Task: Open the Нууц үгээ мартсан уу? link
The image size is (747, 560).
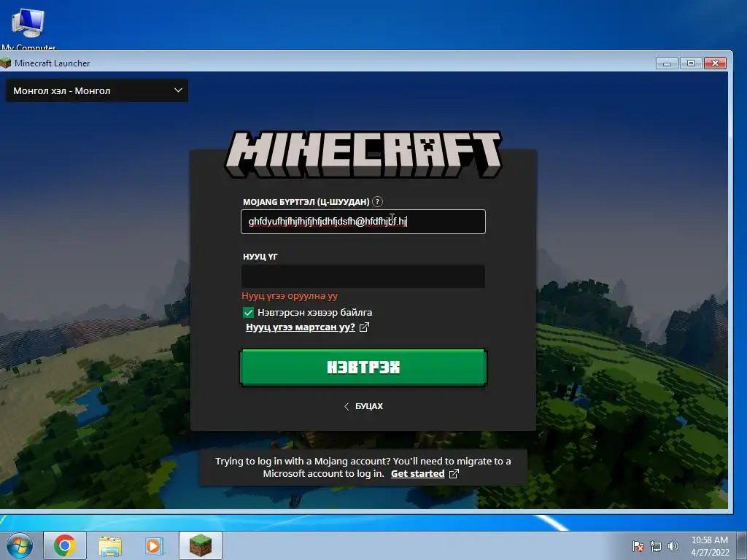Action: [x=300, y=327]
